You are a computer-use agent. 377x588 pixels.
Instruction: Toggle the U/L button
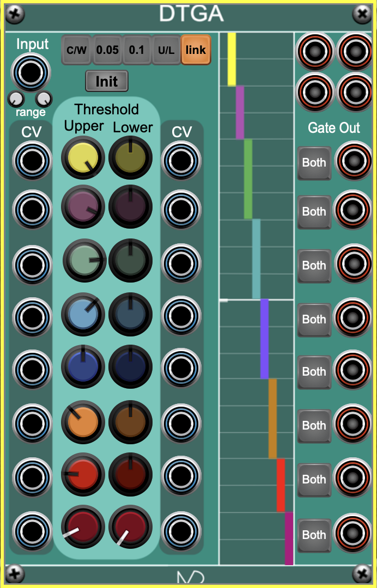pos(166,50)
